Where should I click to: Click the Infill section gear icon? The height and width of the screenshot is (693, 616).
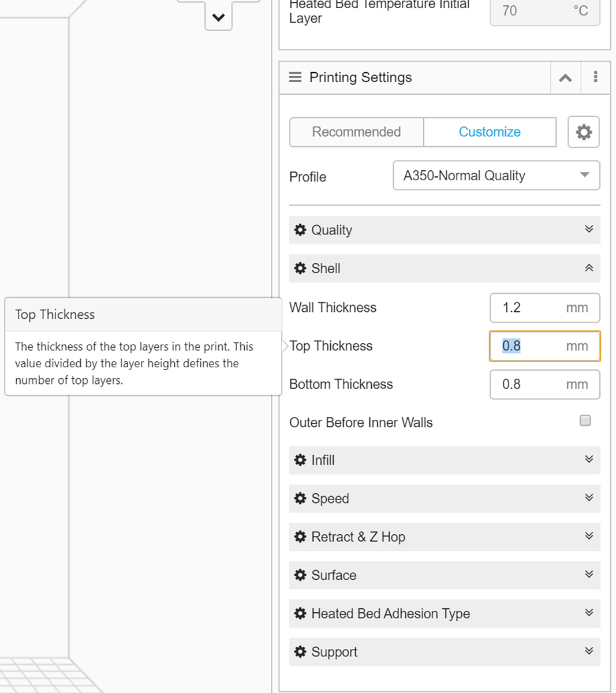click(300, 460)
